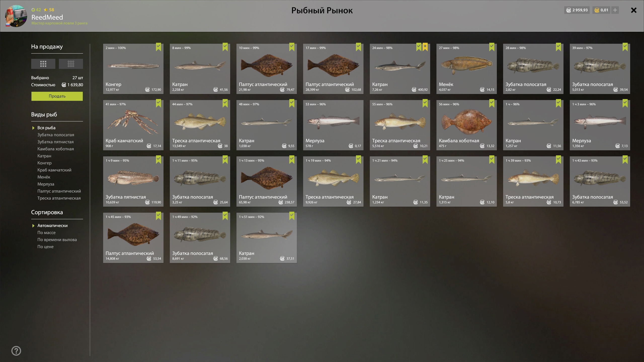
Task: Switch to the large grid view icon
Action: click(x=43, y=64)
